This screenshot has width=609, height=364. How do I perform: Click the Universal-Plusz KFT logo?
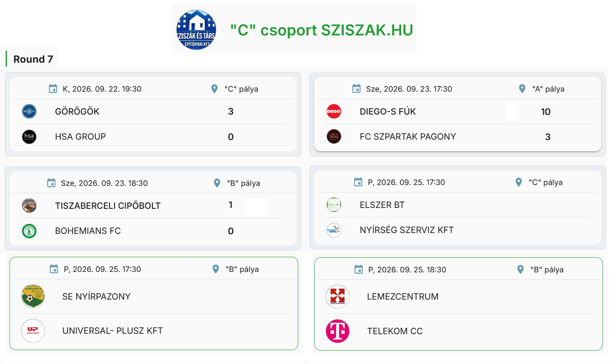pos(33,331)
